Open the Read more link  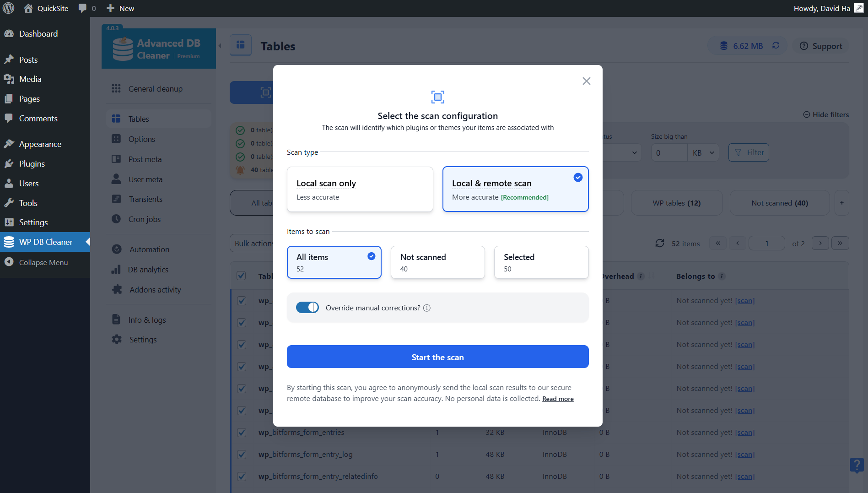coord(557,399)
